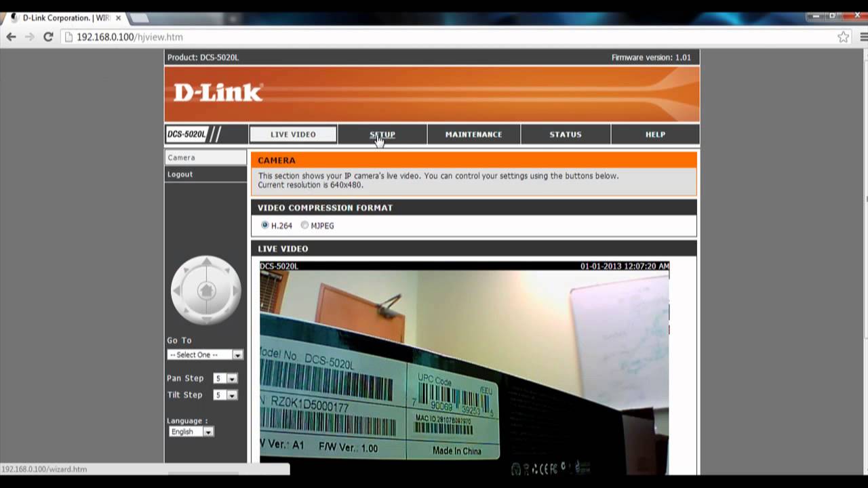
Task: Open a new browser tab
Action: pyautogui.click(x=139, y=18)
